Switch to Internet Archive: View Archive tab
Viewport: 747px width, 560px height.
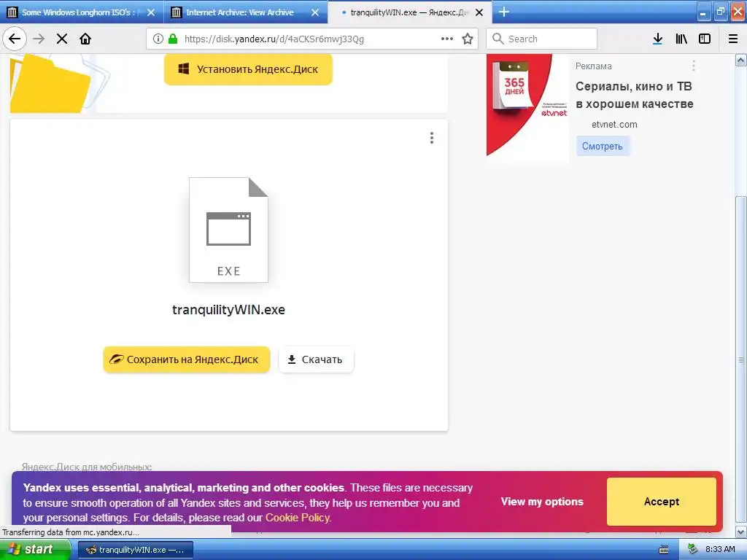coord(246,12)
